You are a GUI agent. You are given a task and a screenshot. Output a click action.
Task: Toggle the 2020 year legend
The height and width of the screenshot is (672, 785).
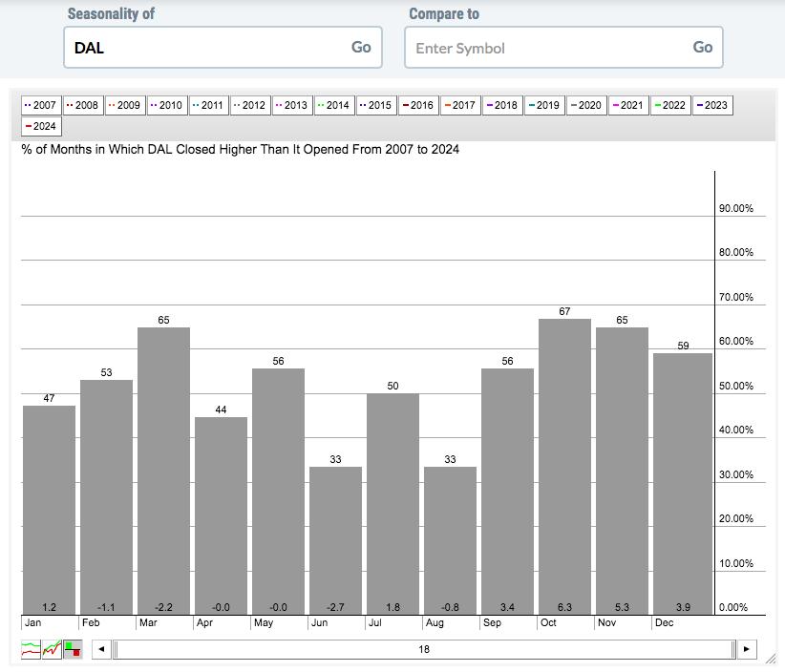(x=586, y=105)
